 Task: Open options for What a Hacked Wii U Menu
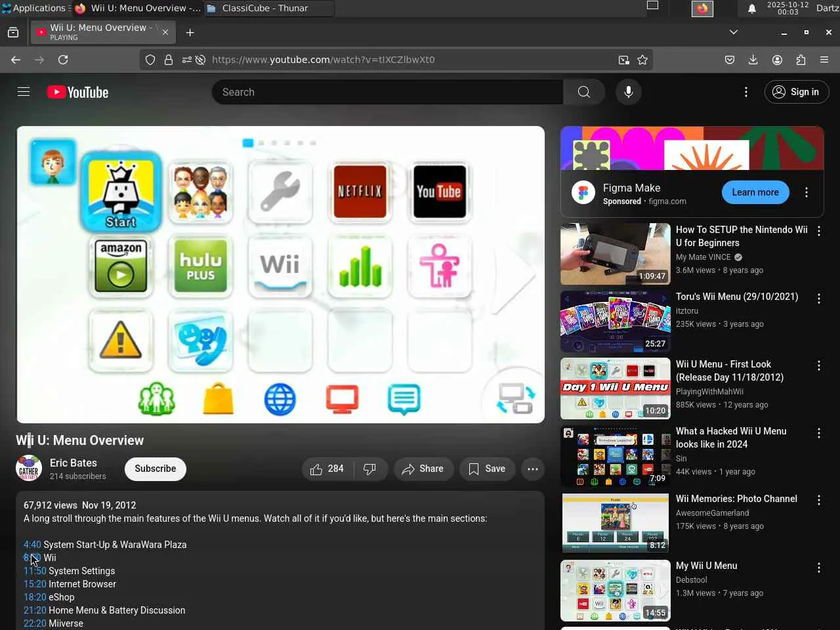[819, 433]
